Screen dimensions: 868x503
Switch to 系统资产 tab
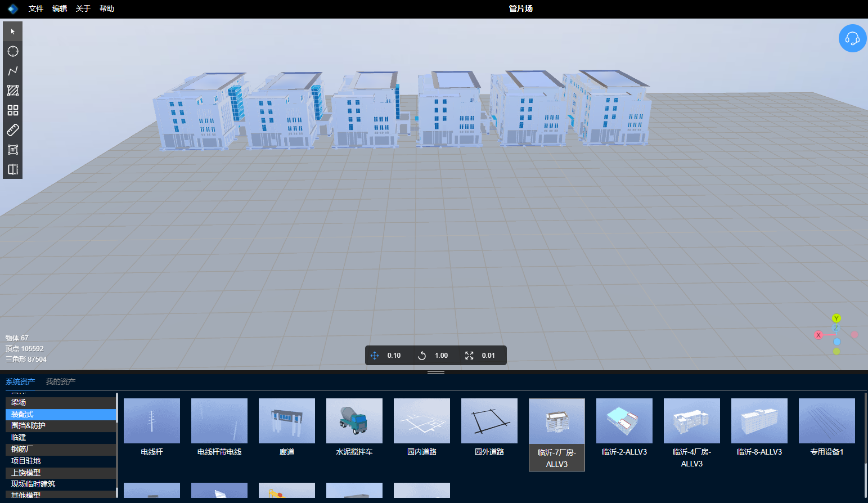pos(20,381)
